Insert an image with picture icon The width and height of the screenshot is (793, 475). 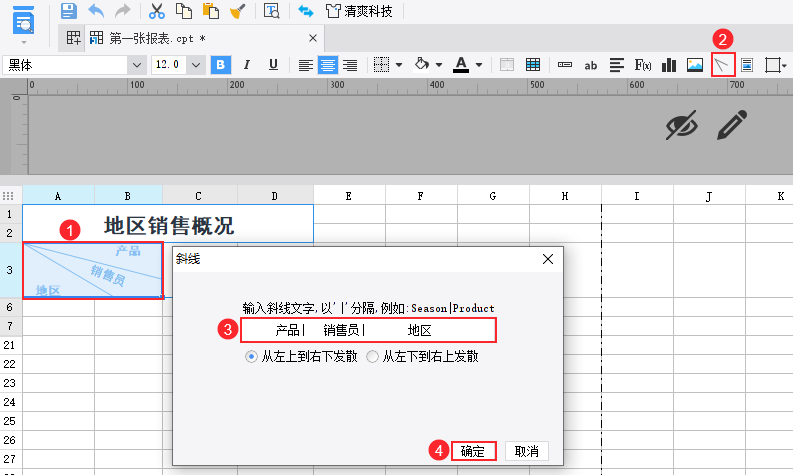(x=695, y=65)
